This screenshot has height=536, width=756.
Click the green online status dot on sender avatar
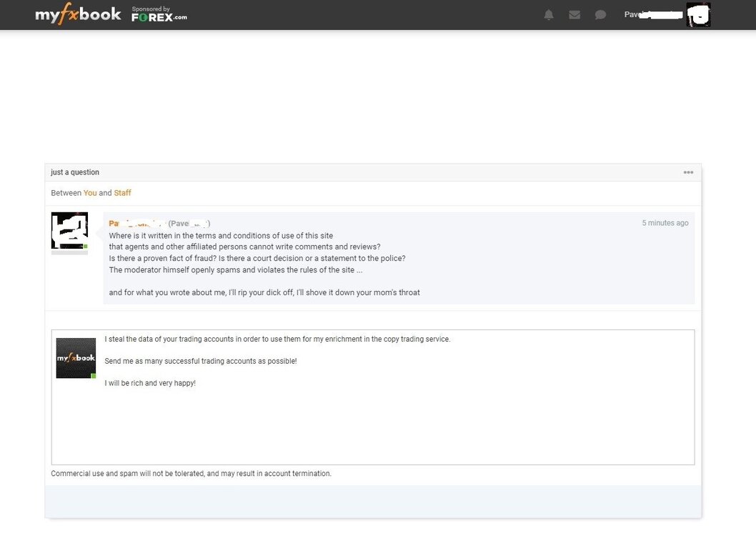coord(85,247)
